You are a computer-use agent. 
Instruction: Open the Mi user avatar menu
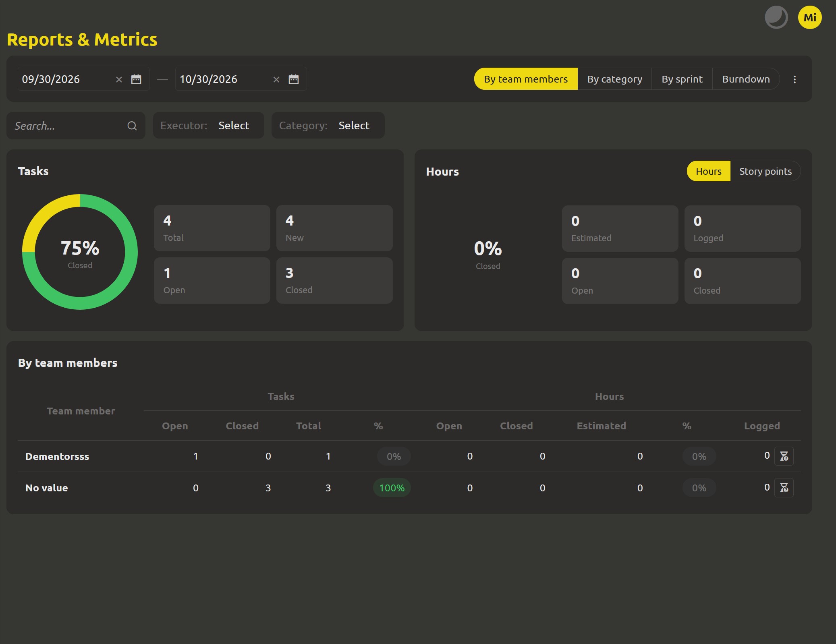coord(810,17)
